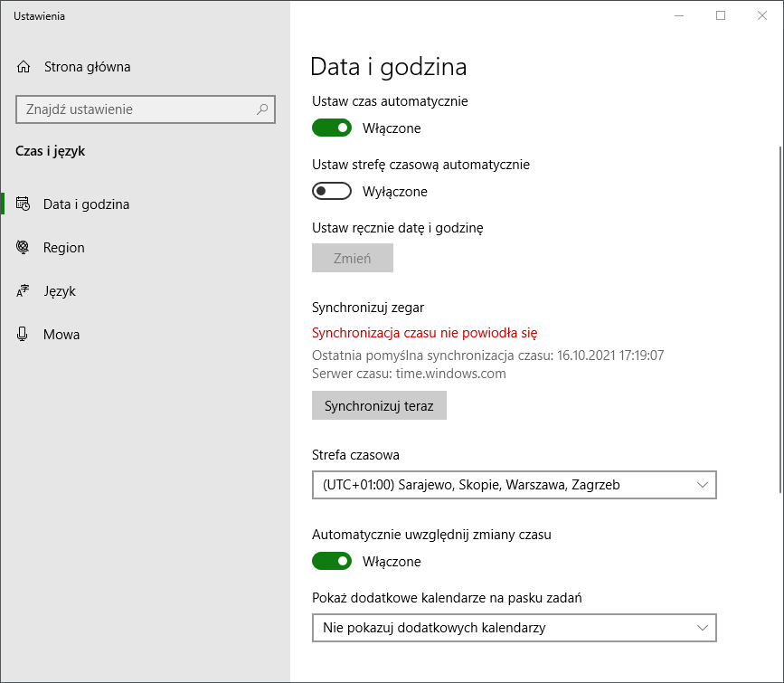Click the 'Synchronizacja czasu nie powiodła się' message

(x=424, y=333)
